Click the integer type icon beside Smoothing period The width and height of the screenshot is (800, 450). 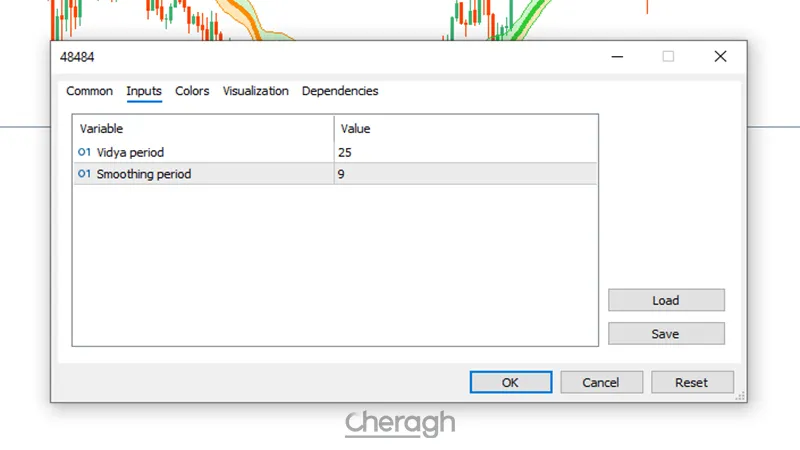tap(84, 174)
